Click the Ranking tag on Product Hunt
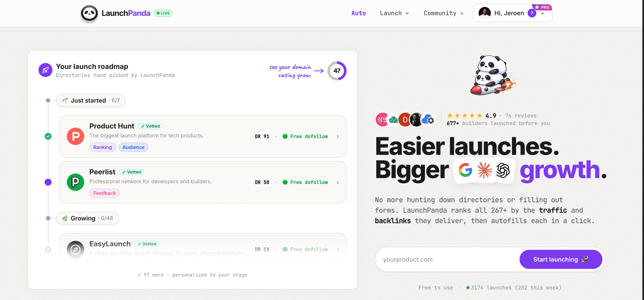The image size is (644, 300). click(x=102, y=147)
